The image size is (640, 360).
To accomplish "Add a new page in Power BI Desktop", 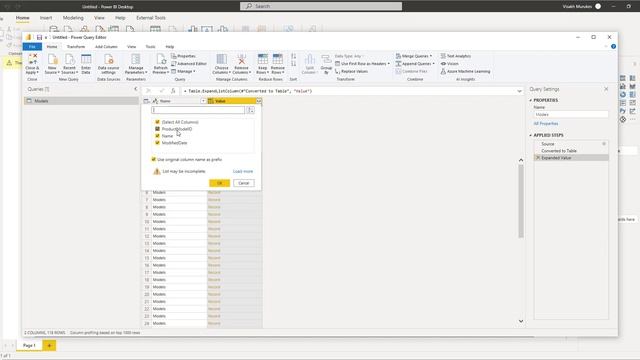I will (49, 346).
